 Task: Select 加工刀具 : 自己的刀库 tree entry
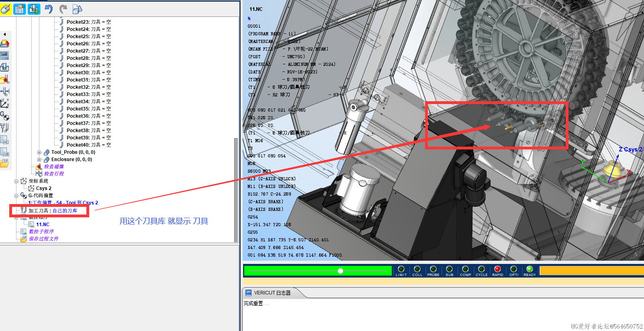click(x=53, y=210)
